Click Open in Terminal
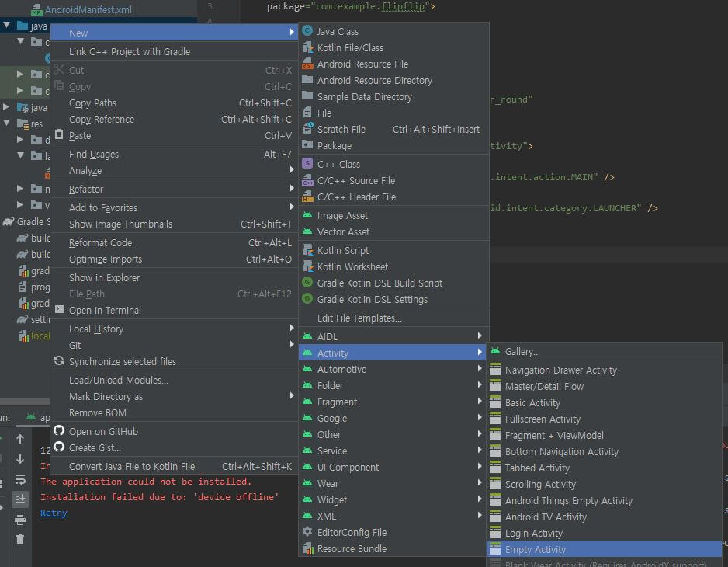This screenshot has height=567, width=728. [174, 310]
